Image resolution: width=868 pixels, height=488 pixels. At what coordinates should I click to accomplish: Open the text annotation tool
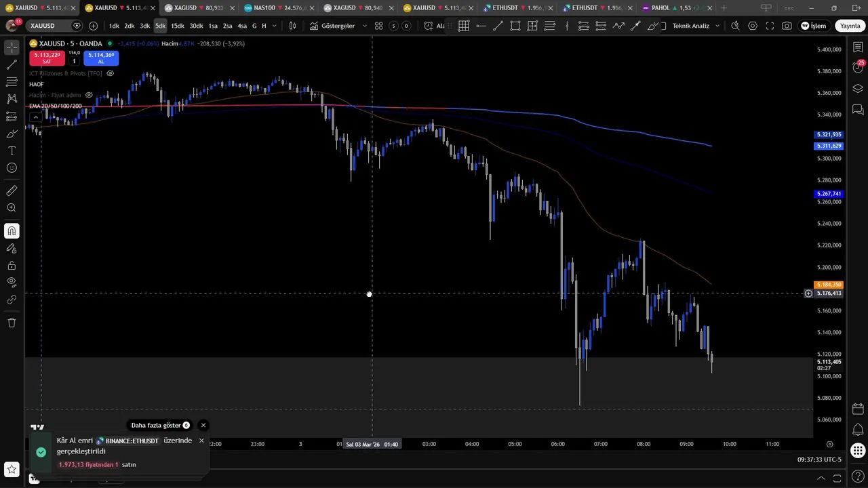(x=12, y=150)
